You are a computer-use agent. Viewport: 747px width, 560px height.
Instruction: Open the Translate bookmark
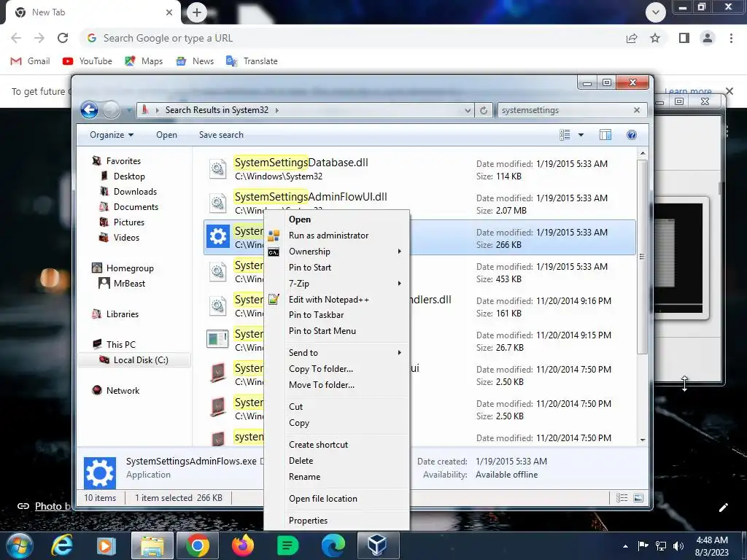(x=252, y=61)
